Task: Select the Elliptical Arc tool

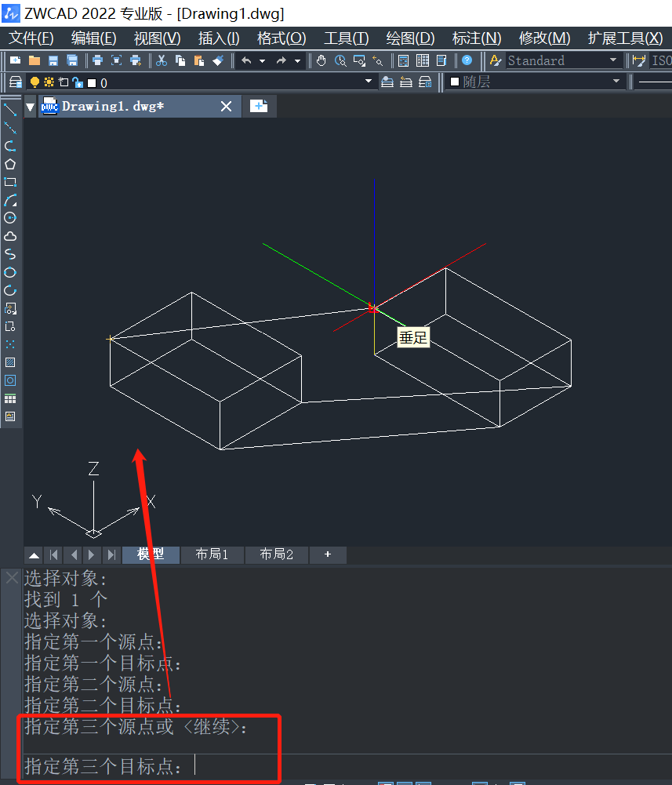Action: 10,290
